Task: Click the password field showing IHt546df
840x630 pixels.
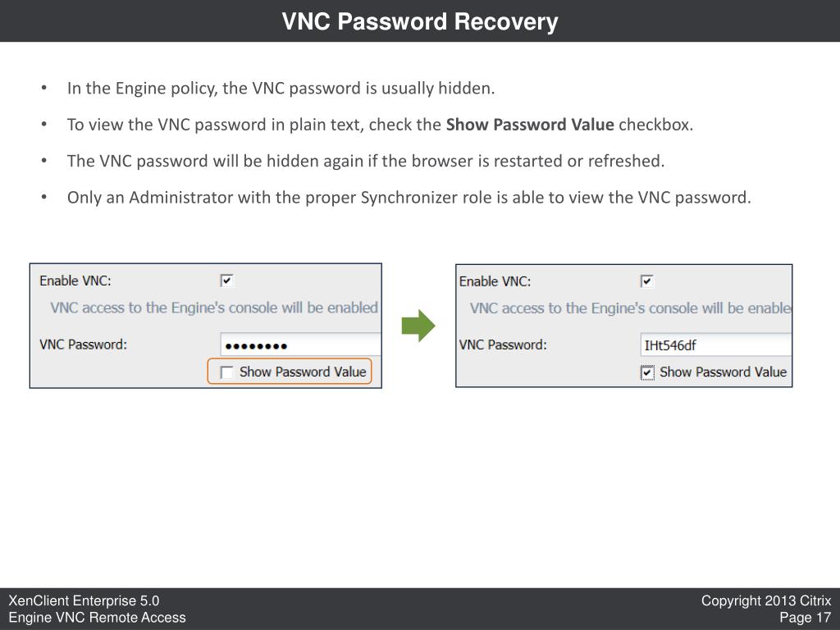Action: [715, 345]
